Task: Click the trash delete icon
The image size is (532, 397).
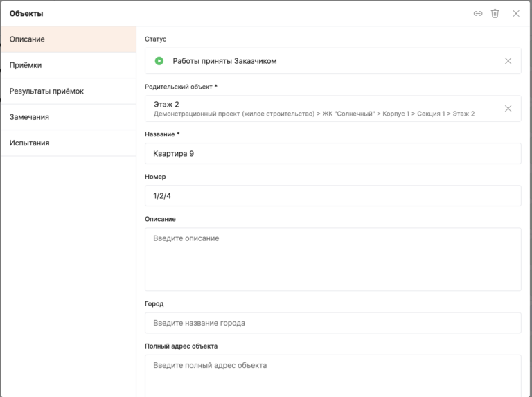Action: [x=495, y=13]
